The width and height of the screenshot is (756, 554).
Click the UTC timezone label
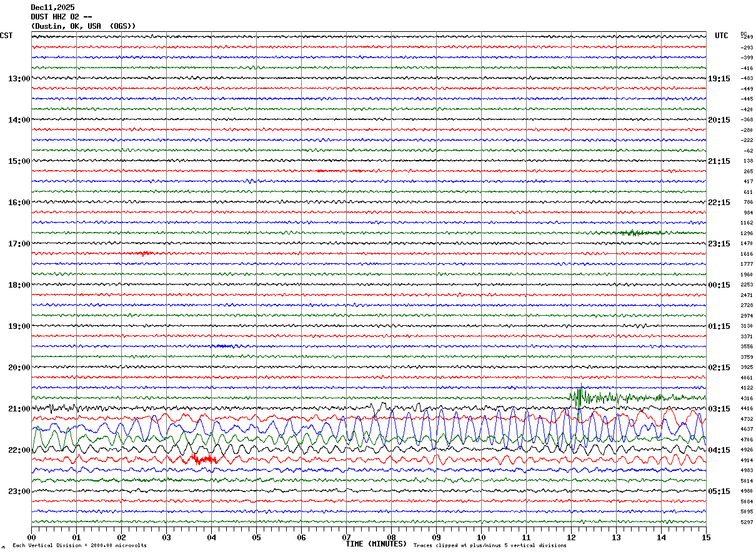pos(721,36)
